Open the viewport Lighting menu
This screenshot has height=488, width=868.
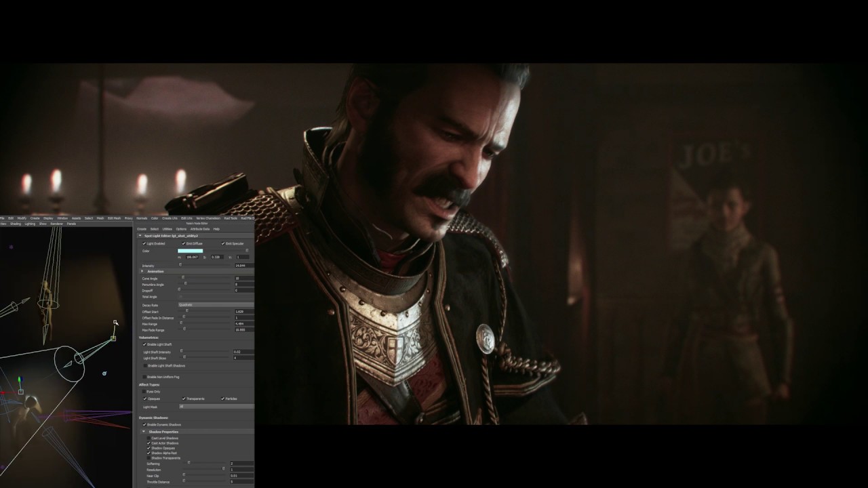[x=30, y=224]
